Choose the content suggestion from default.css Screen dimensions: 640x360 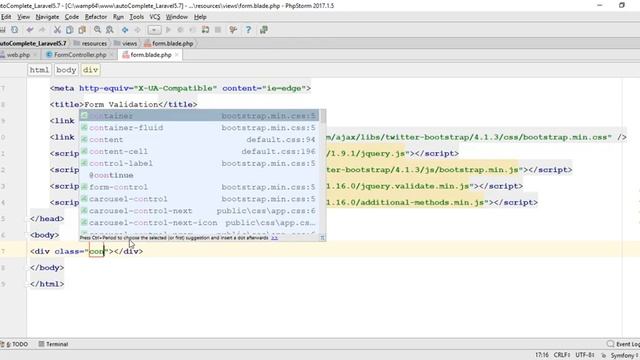point(199,140)
